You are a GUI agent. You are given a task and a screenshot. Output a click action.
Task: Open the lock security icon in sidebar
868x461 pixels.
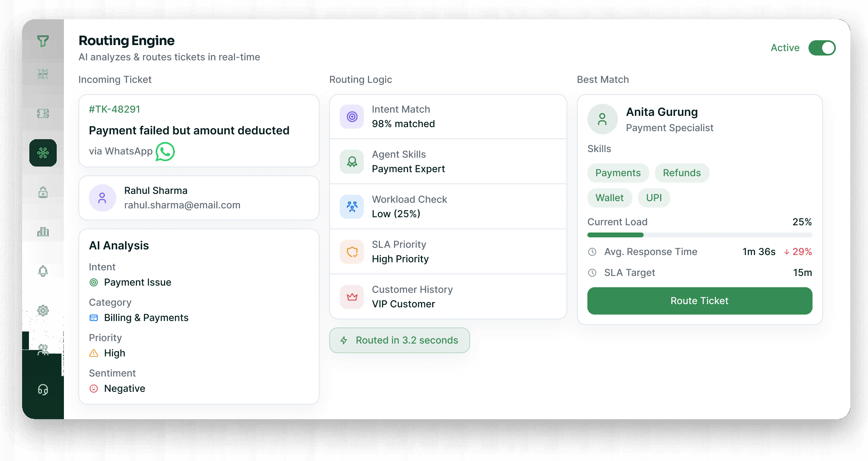pyautogui.click(x=43, y=192)
